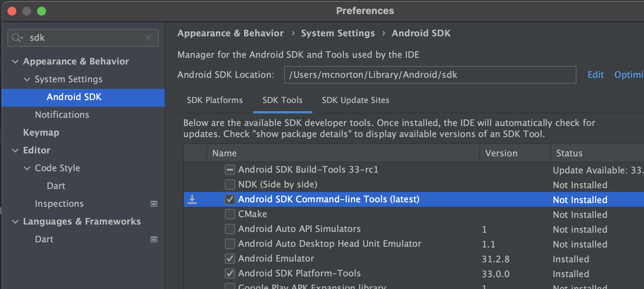Image resolution: width=644 pixels, height=289 pixels.
Task: Click the Optimize disk space link
Action: tap(629, 75)
